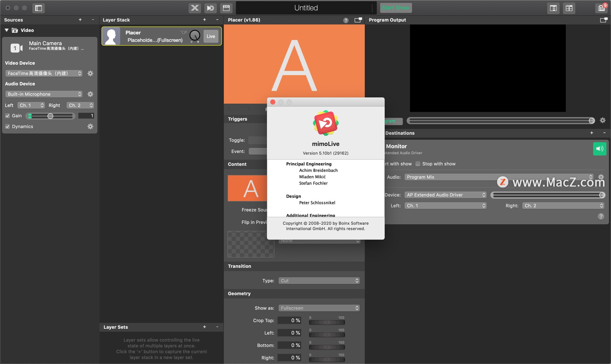Image resolution: width=611 pixels, height=364 pixels.
Task: Pop out the Program Output window
Action: coord(603,20)
